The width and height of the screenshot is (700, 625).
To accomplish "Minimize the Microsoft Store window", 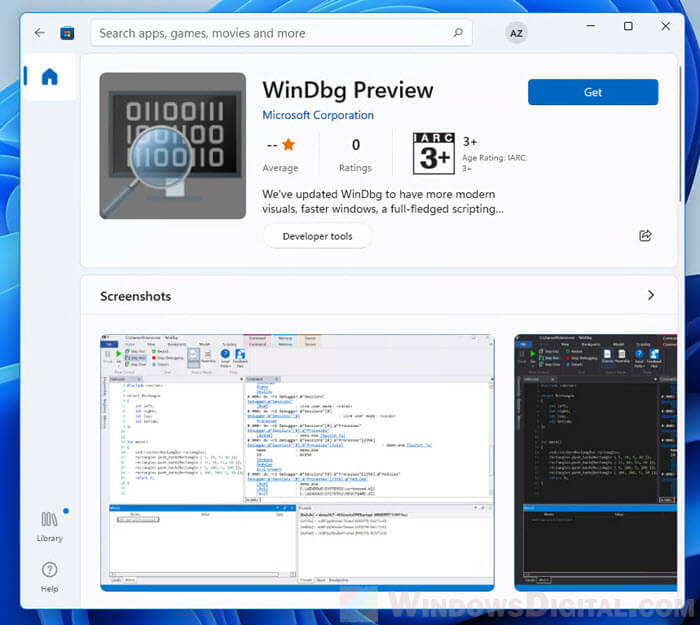I will [591, 26].
